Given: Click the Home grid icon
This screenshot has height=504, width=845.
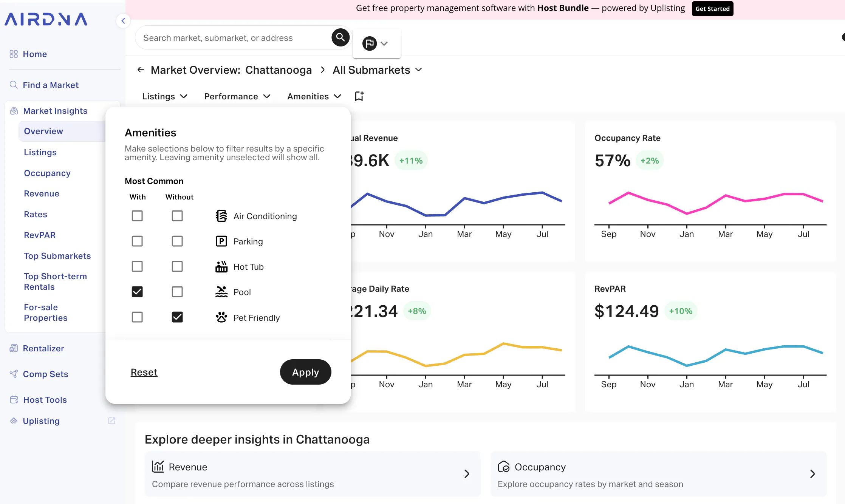Looking at the screenshot, I should click(14, 54).
